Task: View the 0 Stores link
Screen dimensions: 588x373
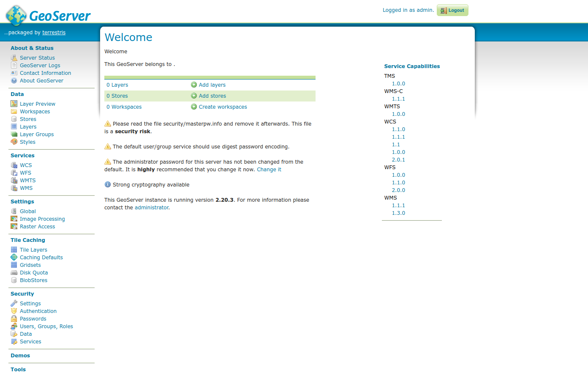Action: tap(117, 96)
